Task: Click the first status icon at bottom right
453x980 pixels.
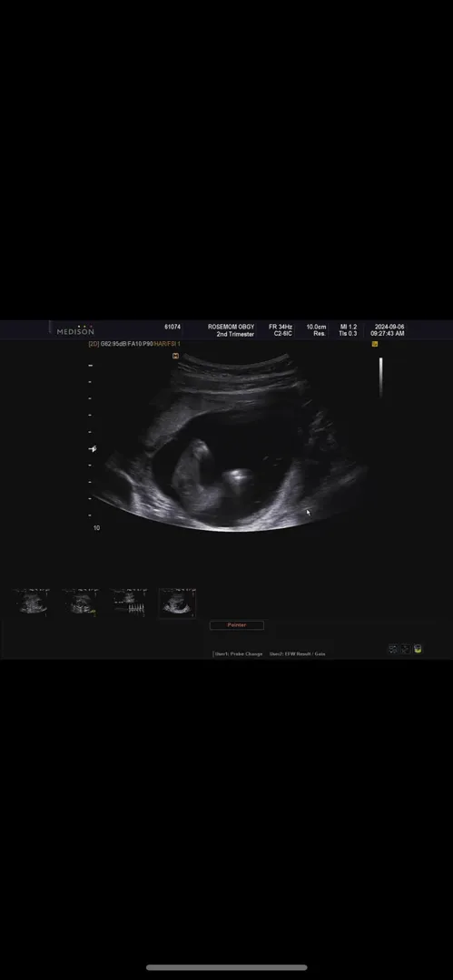Action: (x=393, y=649)
